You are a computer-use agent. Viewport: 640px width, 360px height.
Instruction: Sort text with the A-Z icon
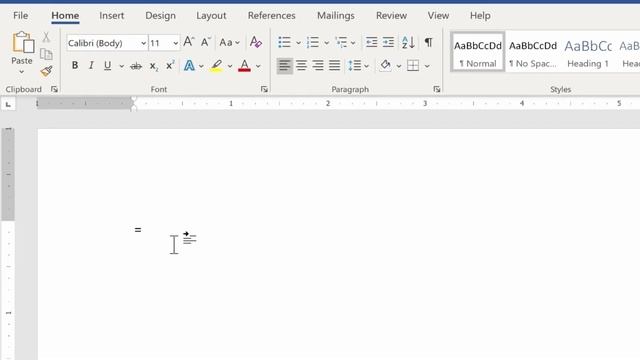(x=408, y=42)
